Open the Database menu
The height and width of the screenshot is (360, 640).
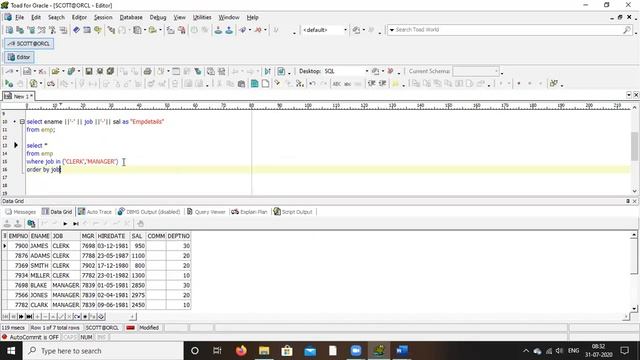click(131, 18)
